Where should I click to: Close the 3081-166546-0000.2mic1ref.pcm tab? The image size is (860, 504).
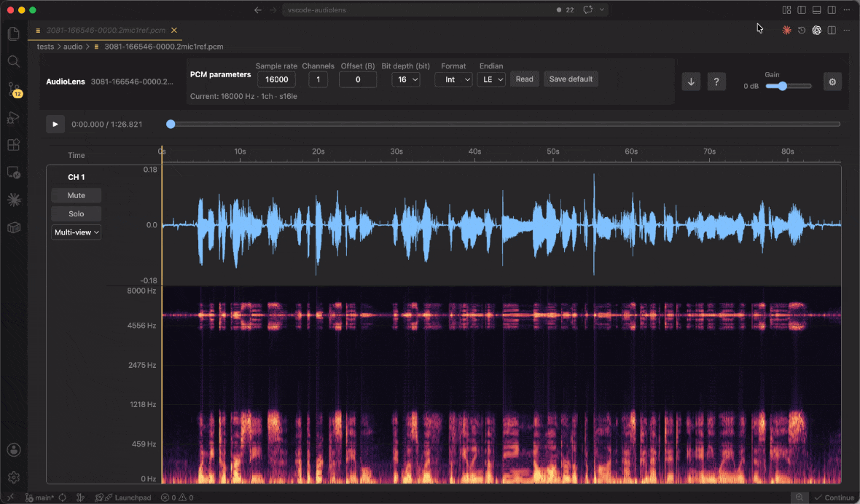tap(174, 30)
